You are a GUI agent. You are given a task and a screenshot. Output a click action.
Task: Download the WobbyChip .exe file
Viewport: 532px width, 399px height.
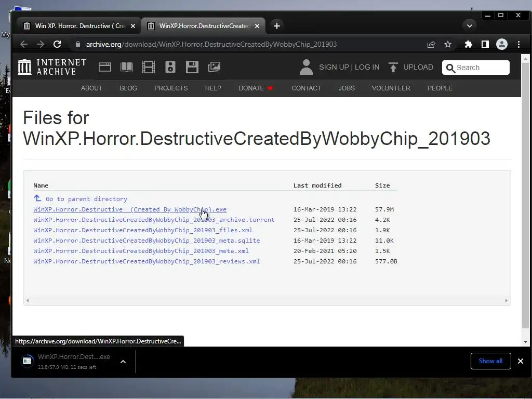click(x=130, y=209)
